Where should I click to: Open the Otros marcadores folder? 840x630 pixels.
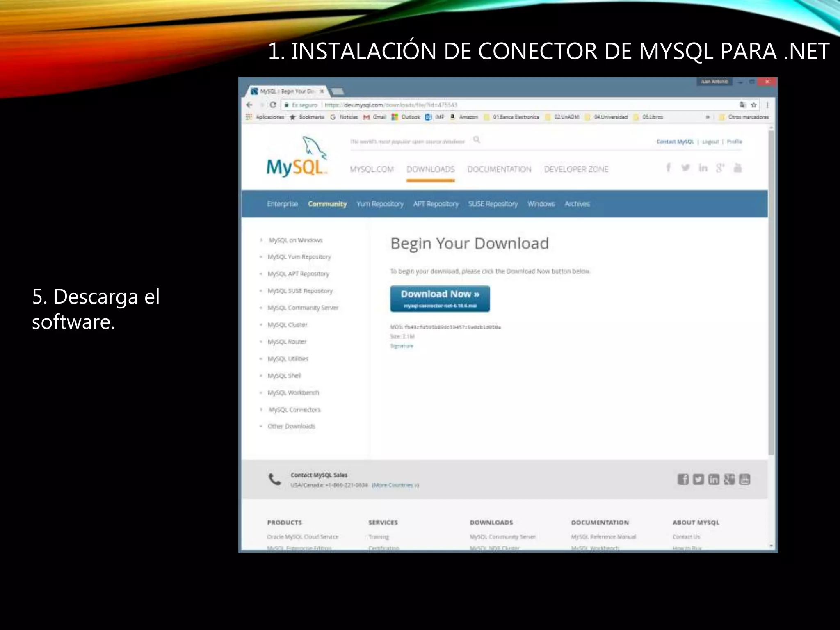coord(744,117)
